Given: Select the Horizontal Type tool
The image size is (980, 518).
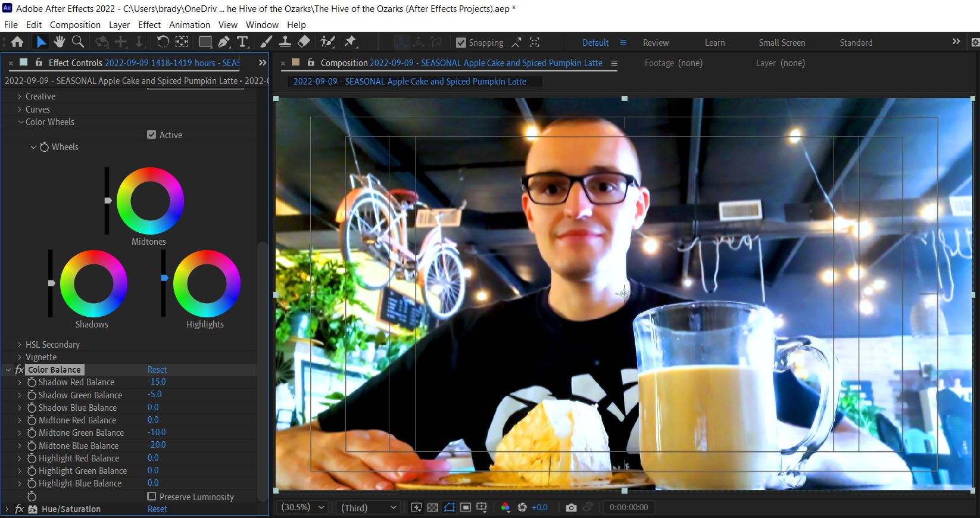Looking at the screenshot, I should (x=242, y=42).
